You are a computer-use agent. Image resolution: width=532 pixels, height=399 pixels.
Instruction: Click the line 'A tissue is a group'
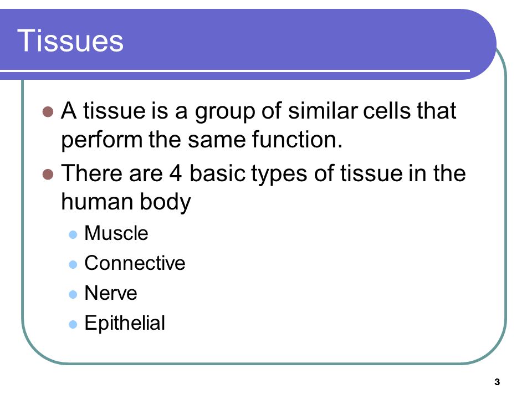(259, 111)
